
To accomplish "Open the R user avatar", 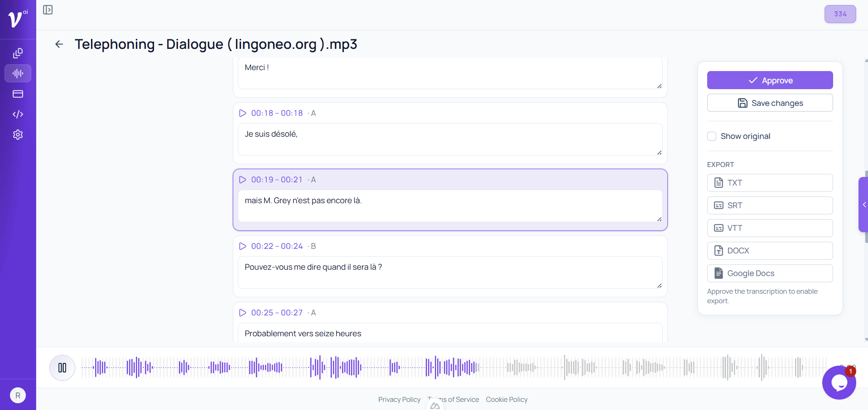I will tap(18, 396).
